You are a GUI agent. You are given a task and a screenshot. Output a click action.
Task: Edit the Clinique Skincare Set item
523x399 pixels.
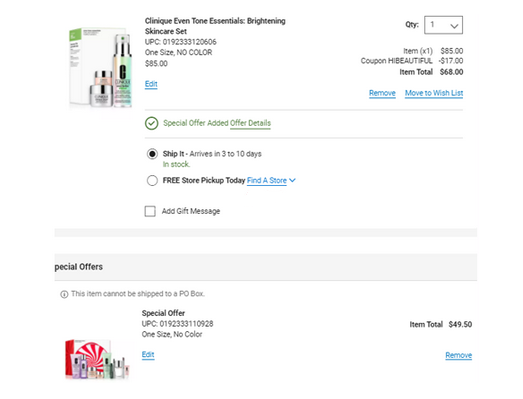[151, 84]
